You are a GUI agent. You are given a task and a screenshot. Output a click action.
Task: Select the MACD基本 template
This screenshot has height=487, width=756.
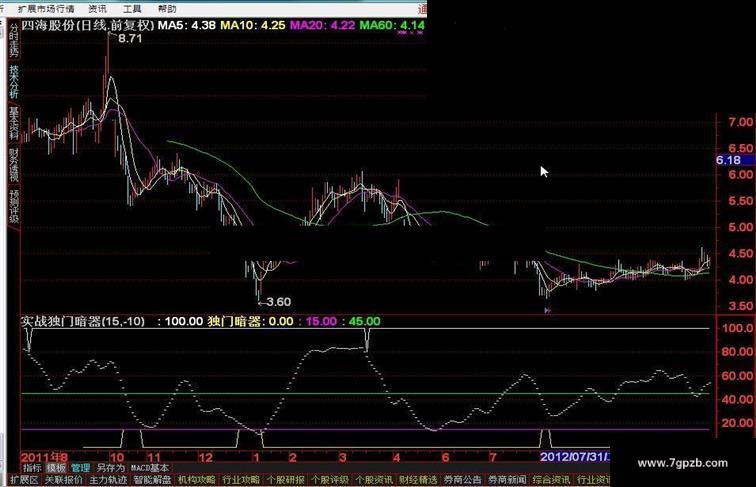click(x=150, y=468)
